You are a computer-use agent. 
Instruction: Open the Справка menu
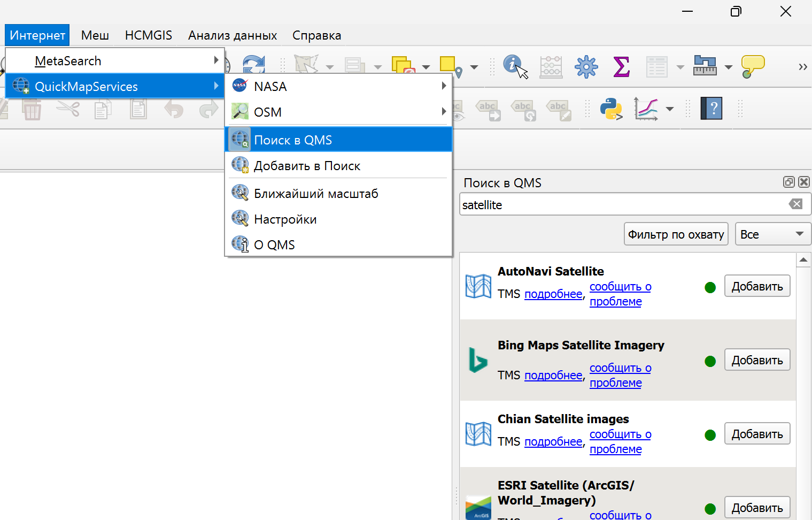pos(316,35)
